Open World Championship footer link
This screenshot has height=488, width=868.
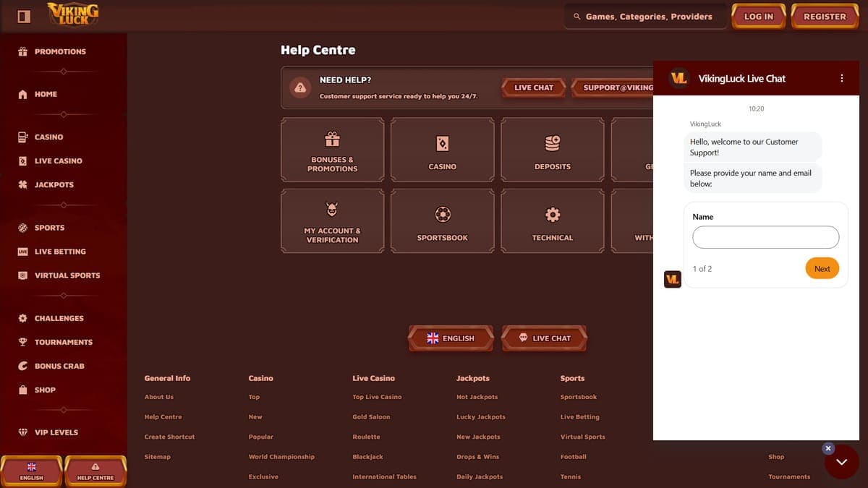tap(281, 457)
